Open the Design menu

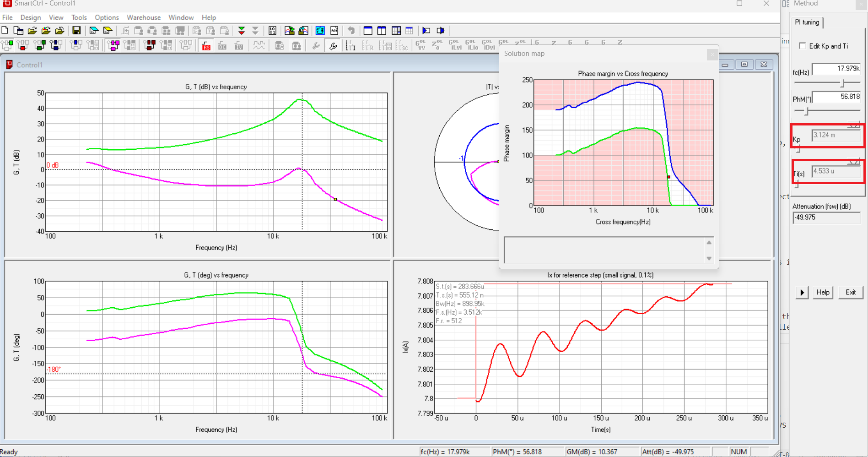(x=31, y=17)
